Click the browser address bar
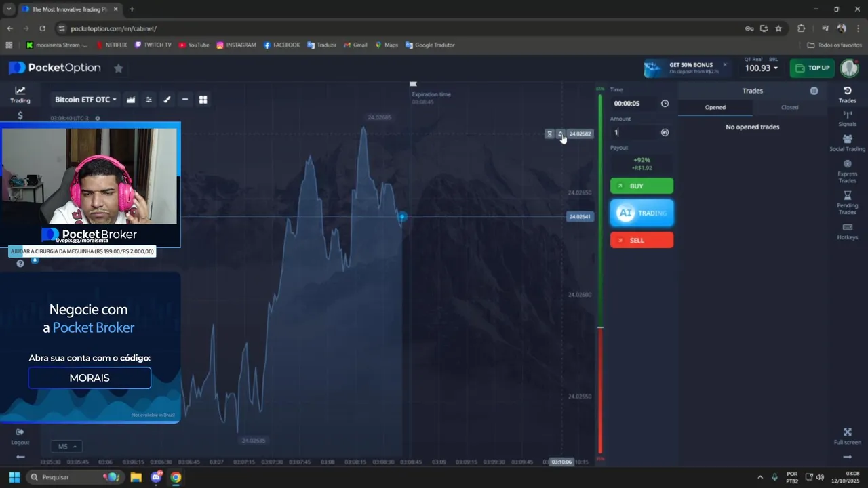Screen dimensions: 868x488 (x=400, y=28)
